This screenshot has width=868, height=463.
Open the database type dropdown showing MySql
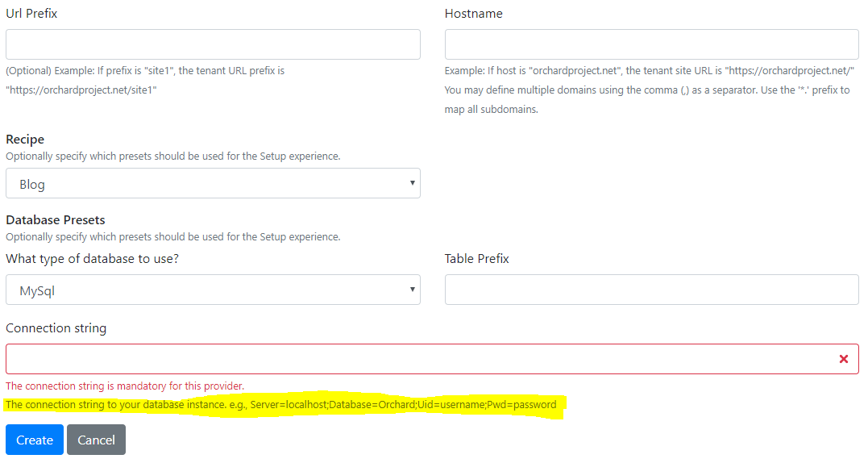coord(213,290)
